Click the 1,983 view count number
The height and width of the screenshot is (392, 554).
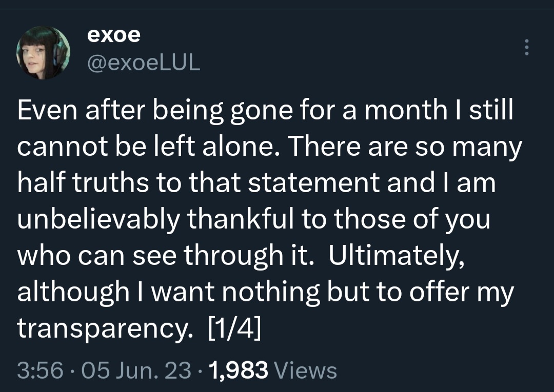(239, 370)
